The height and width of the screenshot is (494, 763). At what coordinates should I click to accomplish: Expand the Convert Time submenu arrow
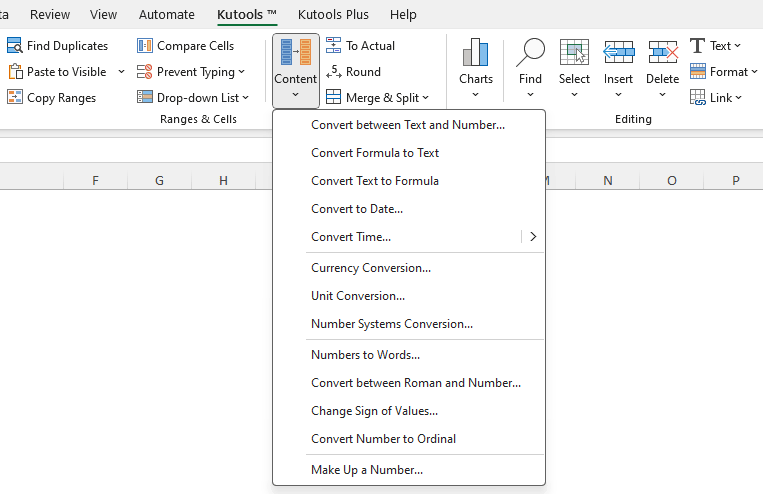point(533,237)
